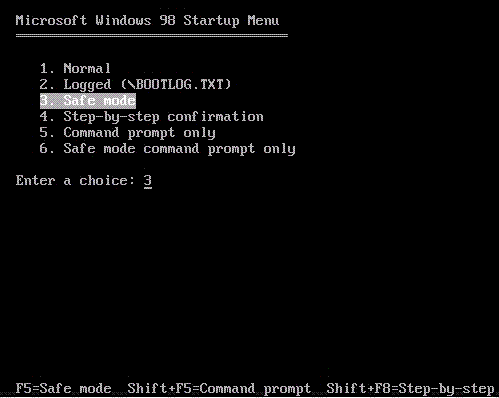Click the Shift+F5=Command prompt hint
The image size is (499, 398).
tap(219, 389)
